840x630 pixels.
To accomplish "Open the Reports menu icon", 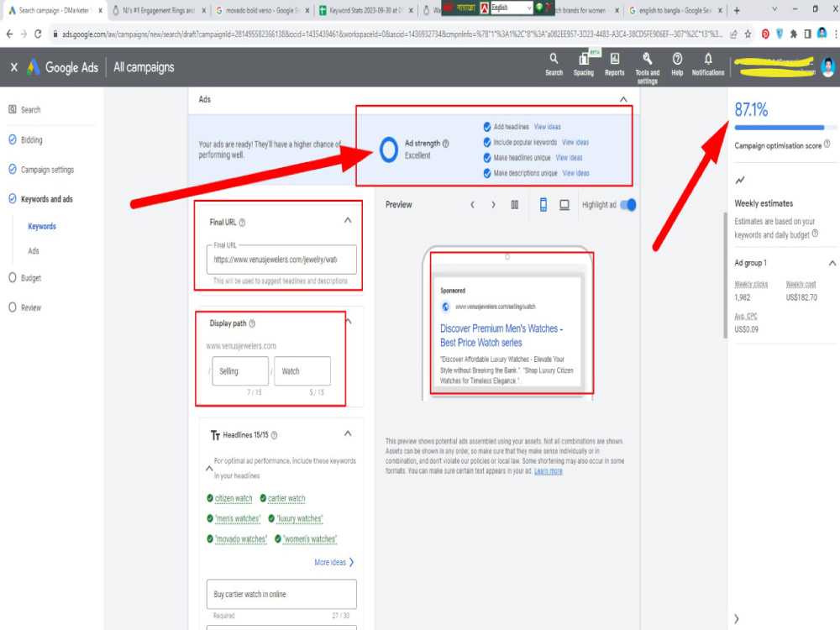I will 615,65.
